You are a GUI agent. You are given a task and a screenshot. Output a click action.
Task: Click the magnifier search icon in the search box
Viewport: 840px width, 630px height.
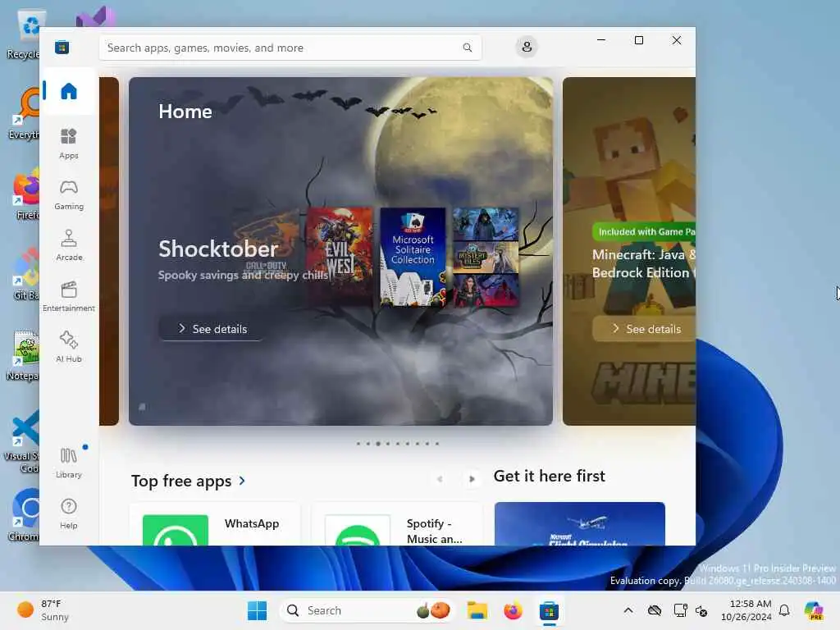[467, 48]
